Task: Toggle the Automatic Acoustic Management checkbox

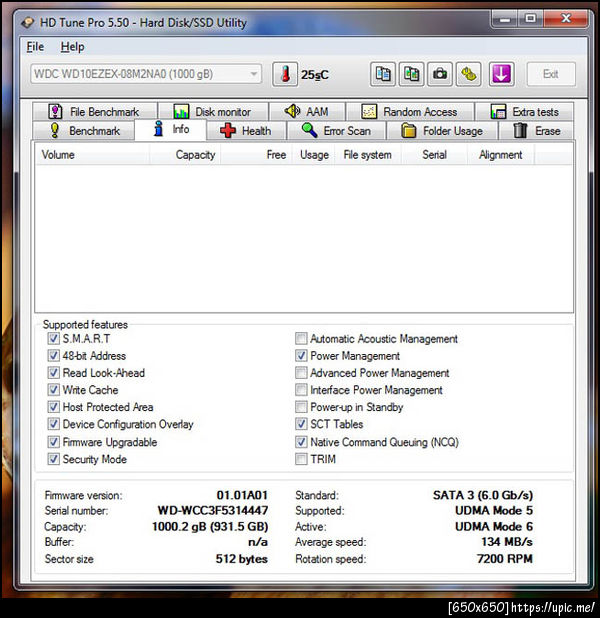Action: 301,339
